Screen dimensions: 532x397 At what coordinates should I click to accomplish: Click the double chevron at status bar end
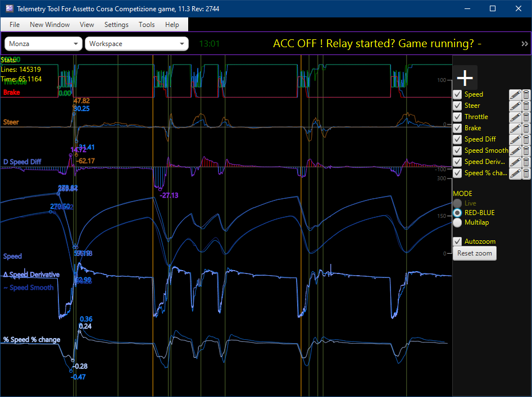[x=525, y=44]
